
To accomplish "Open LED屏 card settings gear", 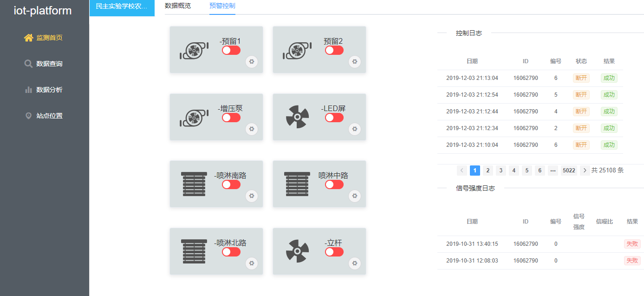I will (x=355, y=129).
